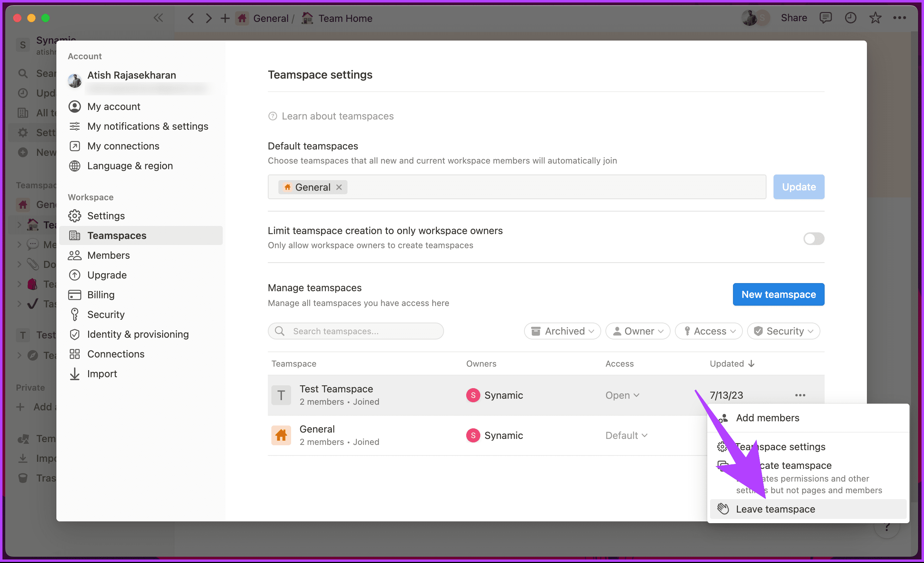Remove General tag with the x icon
The width and height of the screenshot is (924, 563).
(339, 187)
